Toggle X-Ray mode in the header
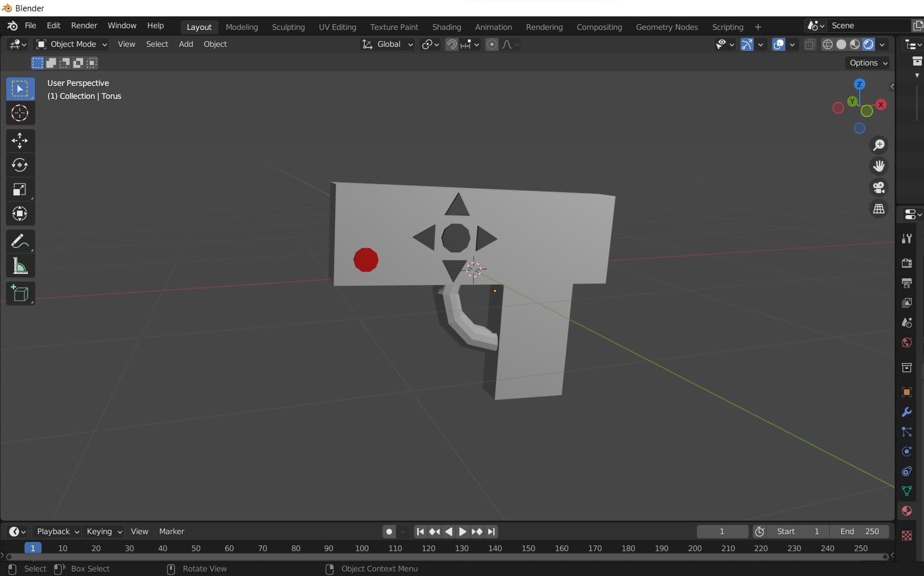This screenshot has height=576, width=924. (x=811, y=44)
